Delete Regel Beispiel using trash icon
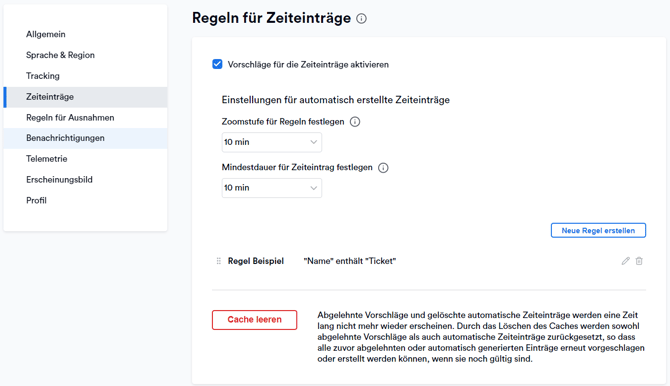Image resolution: width=670 pixels, height=386 pixels. pos(639,261)
